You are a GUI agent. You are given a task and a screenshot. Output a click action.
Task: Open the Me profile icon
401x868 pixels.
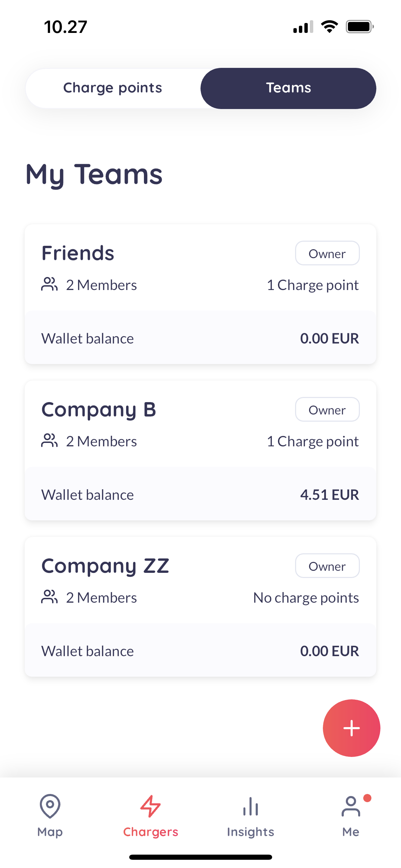point(351,806)
